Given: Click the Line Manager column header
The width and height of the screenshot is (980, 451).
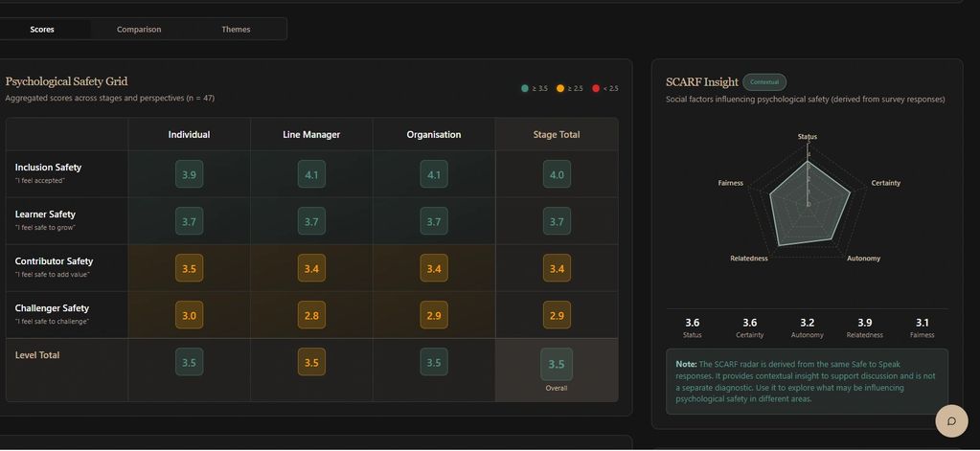Looking at the screenshot, I should point(311,135).
